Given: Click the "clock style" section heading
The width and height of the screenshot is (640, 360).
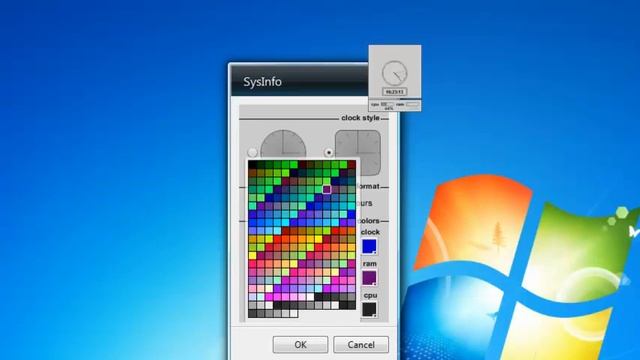Looking at the screenshot, I should (360, 118).
